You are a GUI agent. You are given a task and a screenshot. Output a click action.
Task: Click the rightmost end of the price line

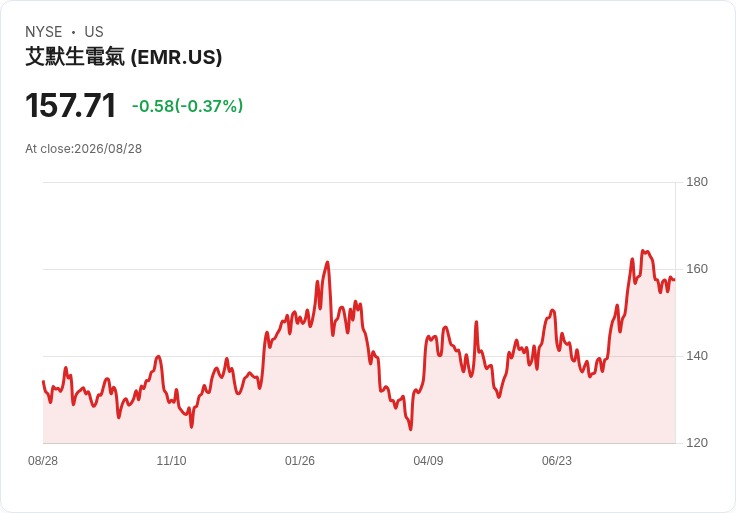tap(675, 280)
